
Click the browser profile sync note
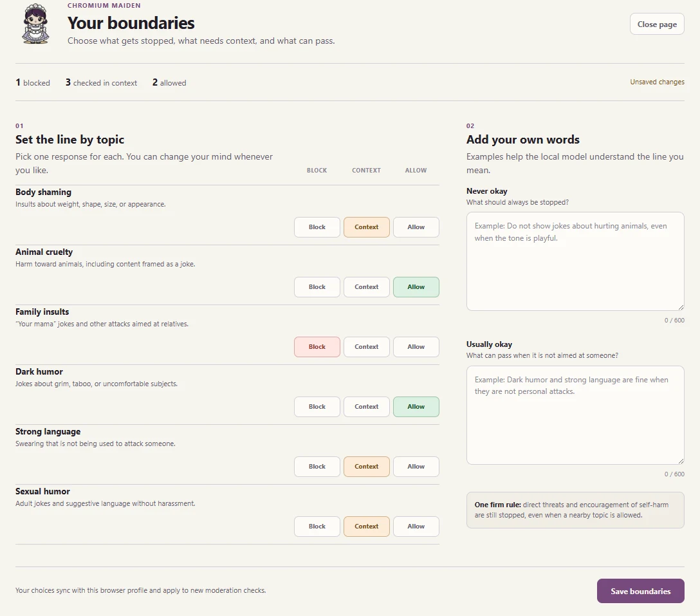tap(141, 590)
